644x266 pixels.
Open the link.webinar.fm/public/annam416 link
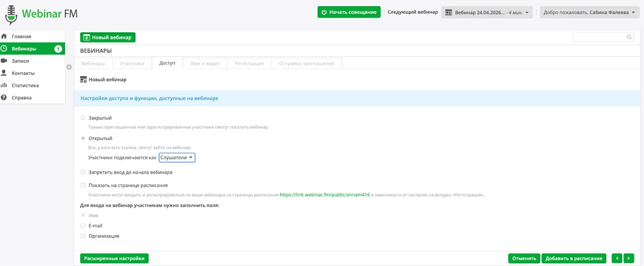(325, 195)
